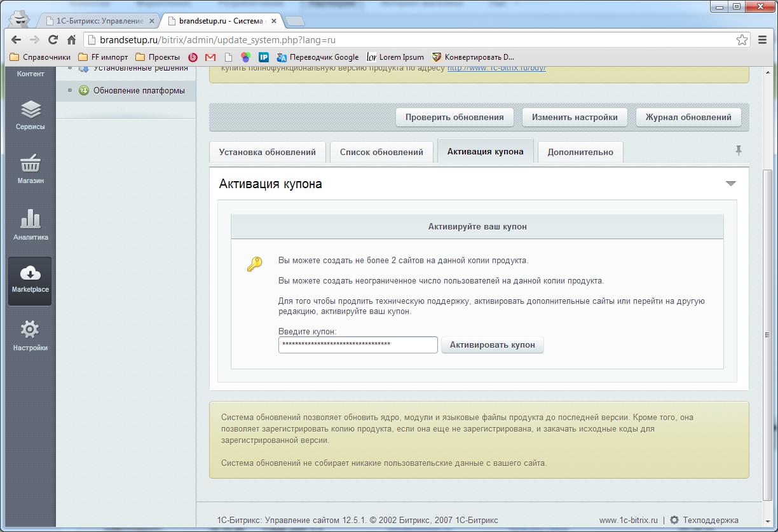The width and height of the screenshot is (778, 532).
Task: Open the Аналитика chart section
Action: 31,225
